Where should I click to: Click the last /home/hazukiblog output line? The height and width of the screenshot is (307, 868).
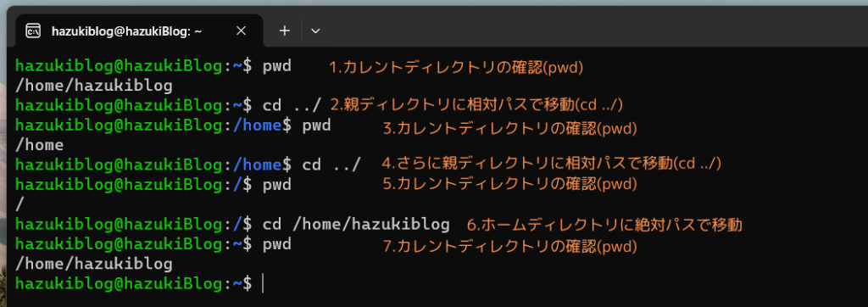(94, 264)
